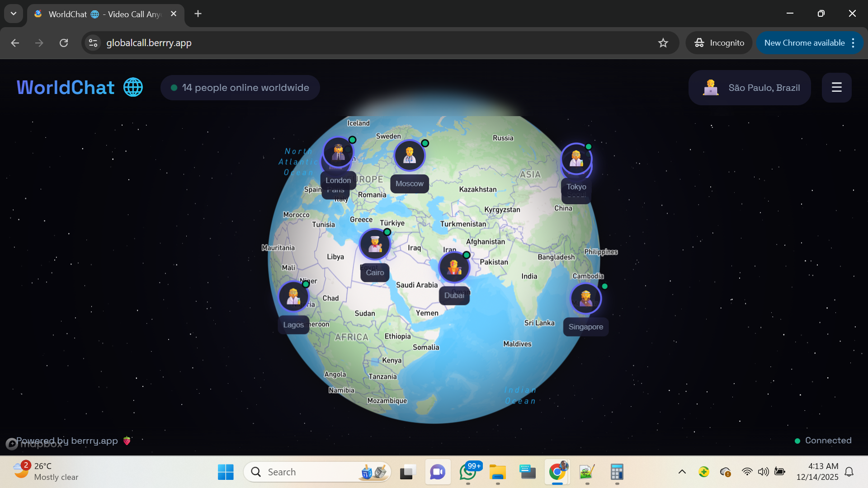This screenshot has width=868, height=488.
Task: Click the São Paulo, Brazil profile button
Action: click(750, 88)
